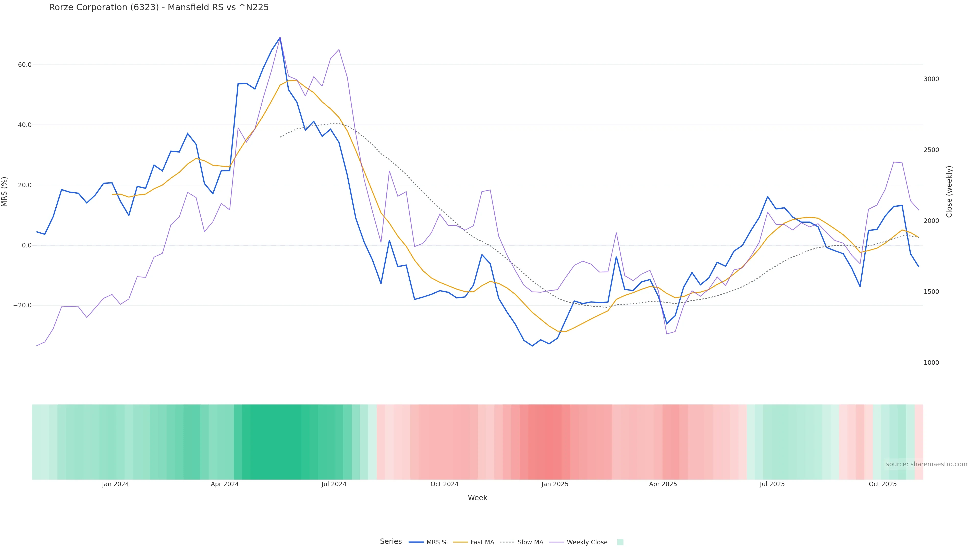Viewport: 980px width, 551px height.
Task: Select the Jan 2025 week axis label
Action: point(555,484)
